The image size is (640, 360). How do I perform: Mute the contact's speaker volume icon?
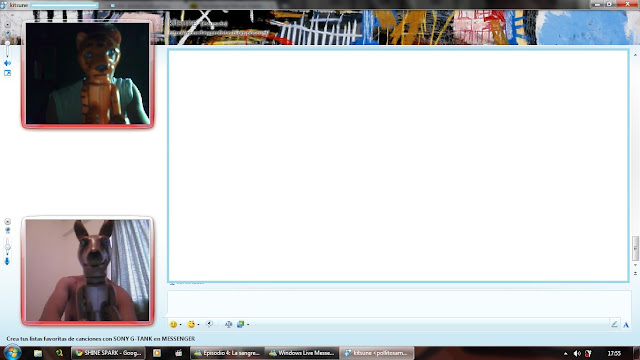coord(7,63)
